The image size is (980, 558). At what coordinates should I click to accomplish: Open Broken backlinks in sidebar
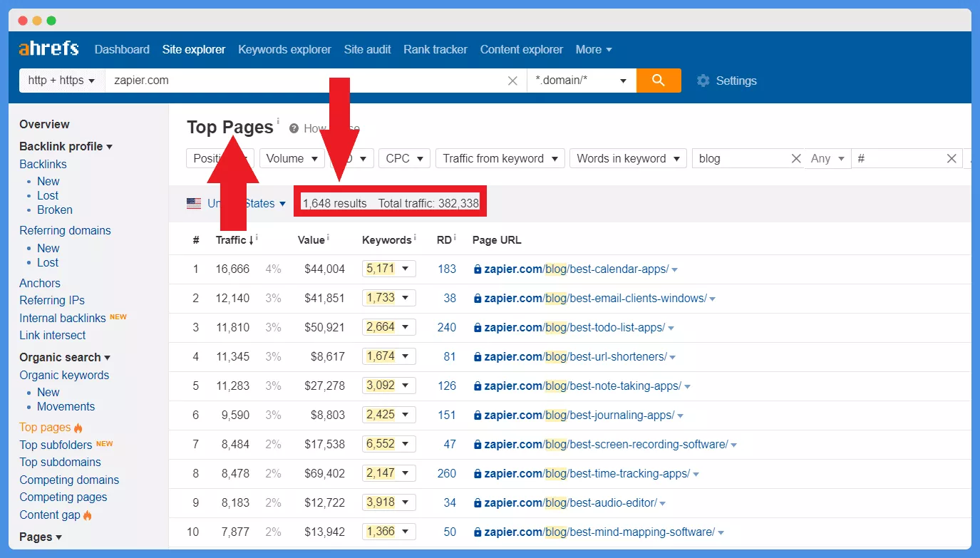coord(55,210)
